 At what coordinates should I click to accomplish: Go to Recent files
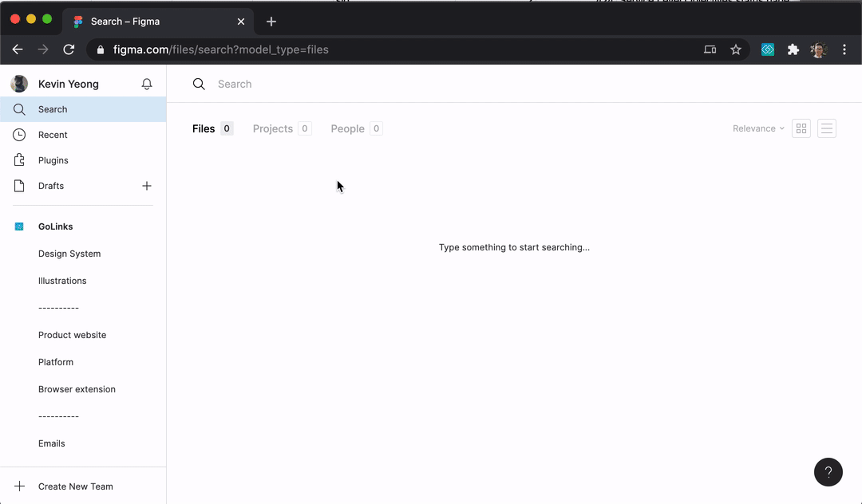[x=53, y=135]
